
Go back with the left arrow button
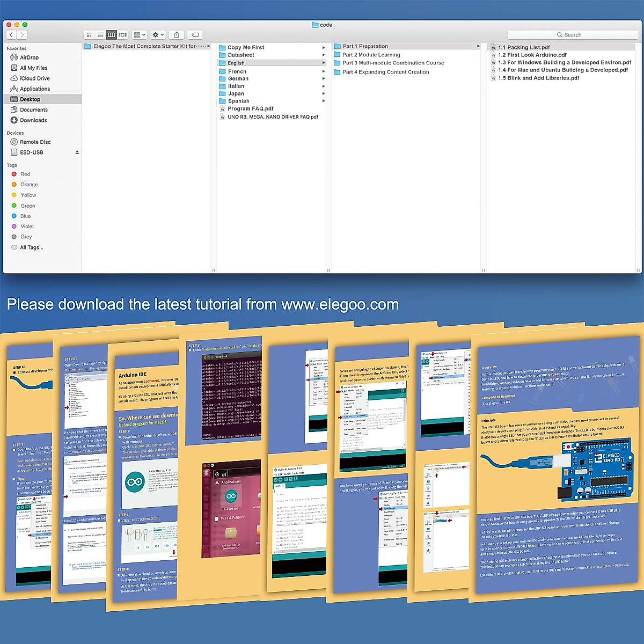[11, 35]
